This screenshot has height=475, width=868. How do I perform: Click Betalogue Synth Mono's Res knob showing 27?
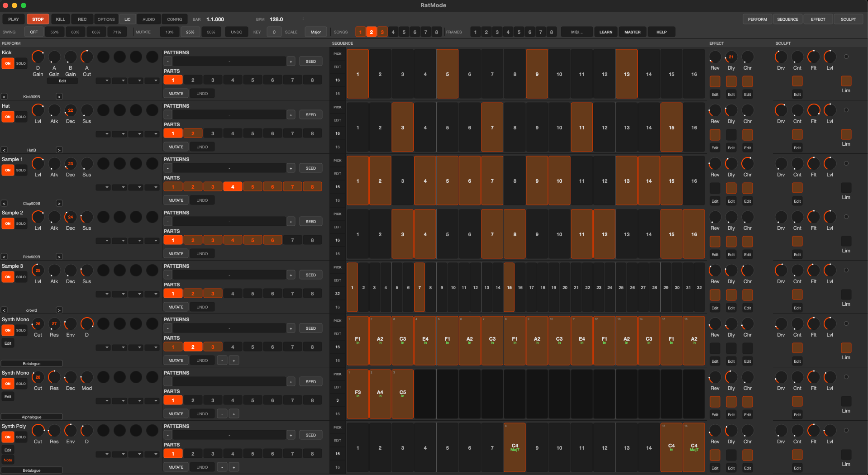(x=54, y=324)
